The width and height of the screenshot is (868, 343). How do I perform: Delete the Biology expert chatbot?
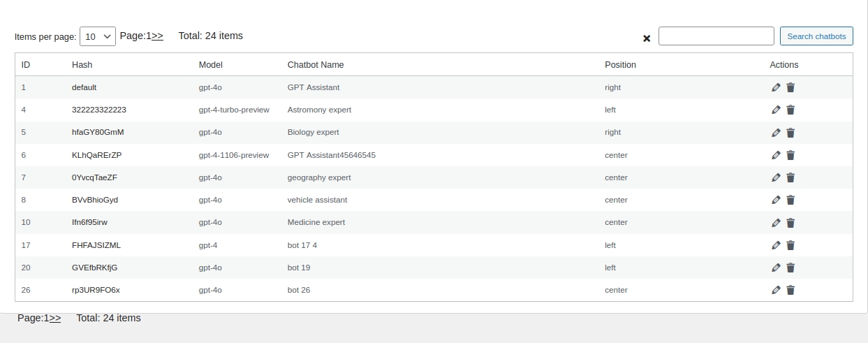790,133
